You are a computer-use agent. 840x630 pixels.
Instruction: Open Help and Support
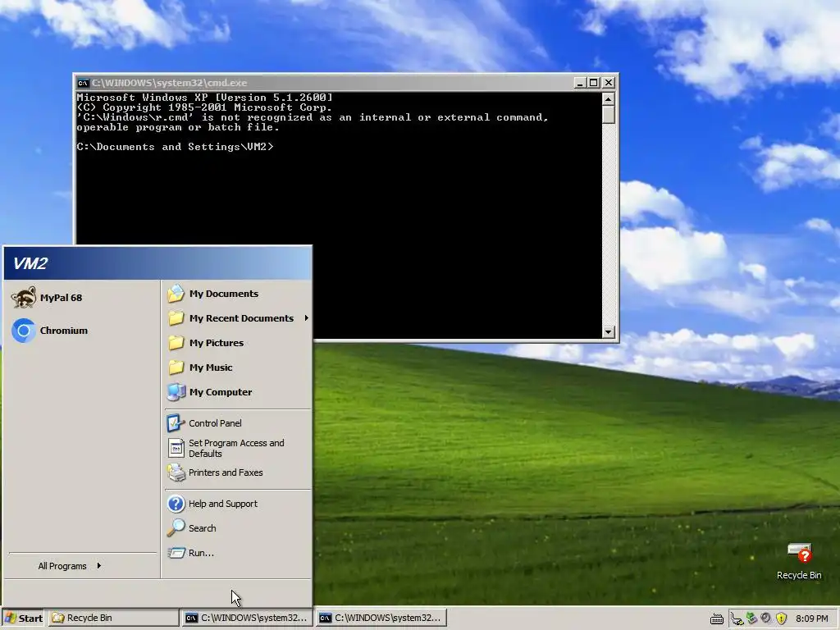237,504
